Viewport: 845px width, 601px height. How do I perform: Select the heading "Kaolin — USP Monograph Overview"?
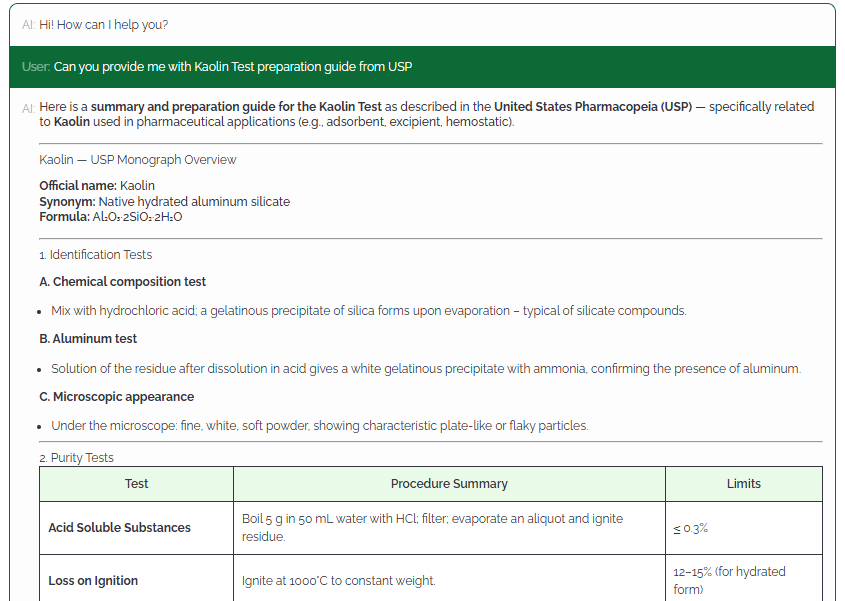(137, 159)
